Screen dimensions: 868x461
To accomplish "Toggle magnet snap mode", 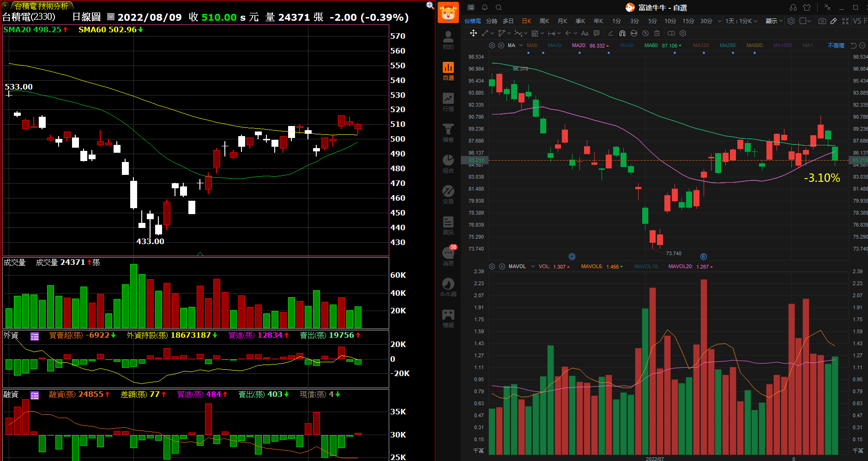I will tap(622, 33).
